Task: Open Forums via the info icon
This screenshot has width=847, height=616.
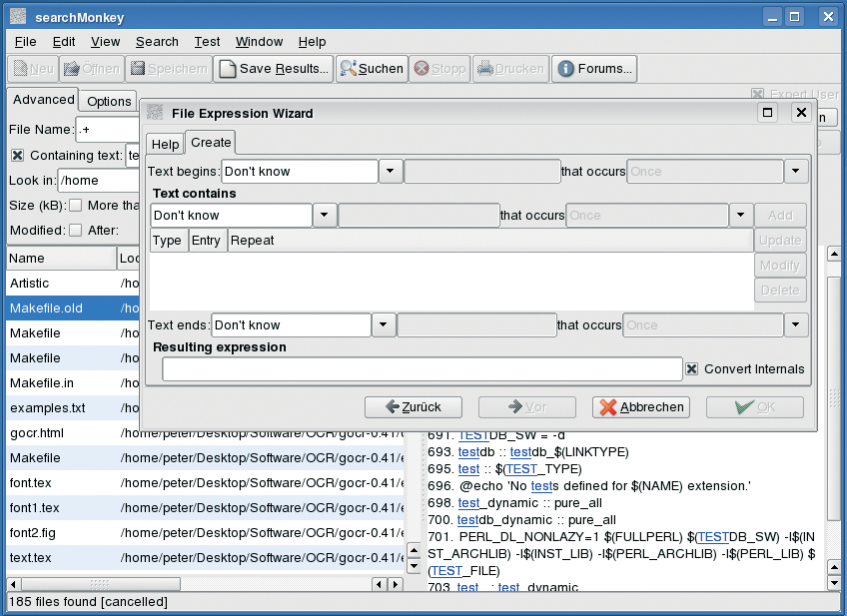Action: (565, 69)
